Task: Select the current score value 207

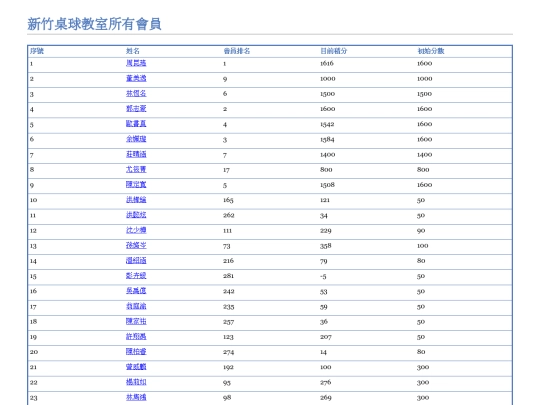Action: (326, 337)
